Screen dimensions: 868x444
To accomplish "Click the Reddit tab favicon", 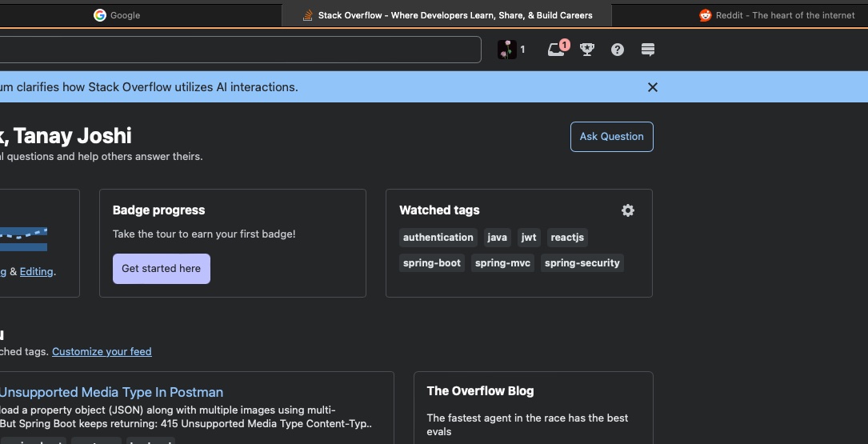I will [706, 15].
